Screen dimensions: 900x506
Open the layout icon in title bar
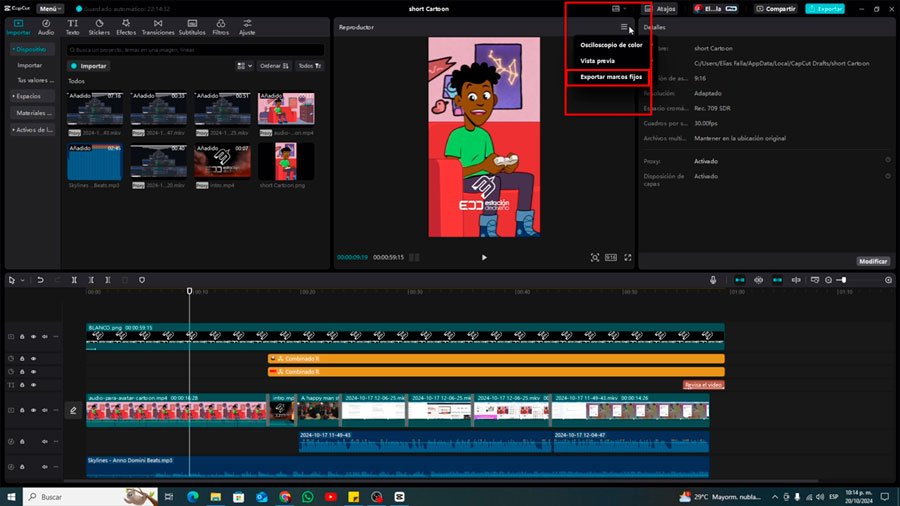tap(616, 9)
